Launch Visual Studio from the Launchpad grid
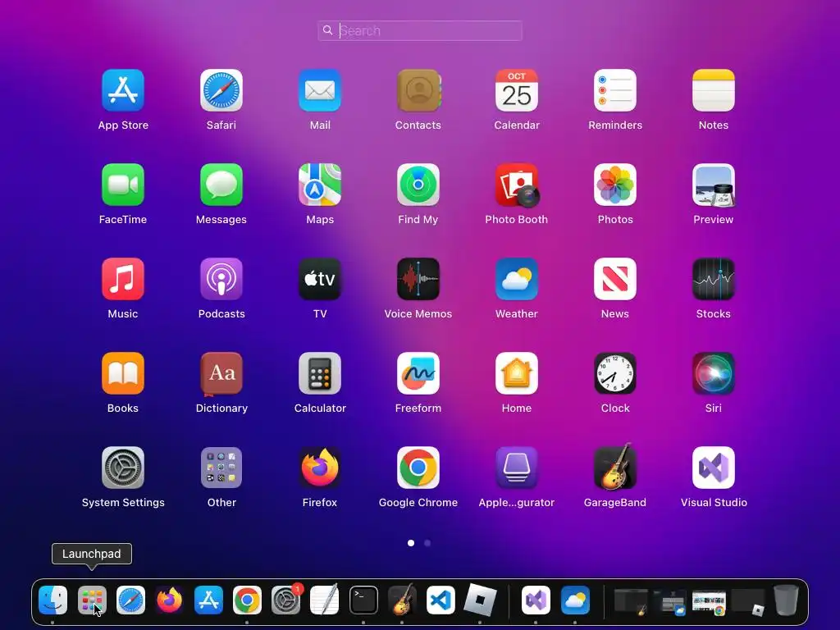840x630 pixels. coord(714,467)
